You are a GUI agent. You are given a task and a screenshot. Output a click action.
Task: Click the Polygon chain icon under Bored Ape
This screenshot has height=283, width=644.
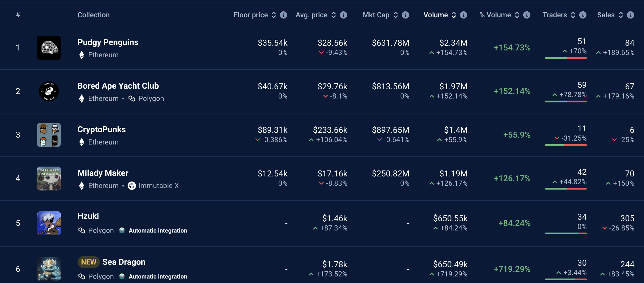tap(132, 99)
